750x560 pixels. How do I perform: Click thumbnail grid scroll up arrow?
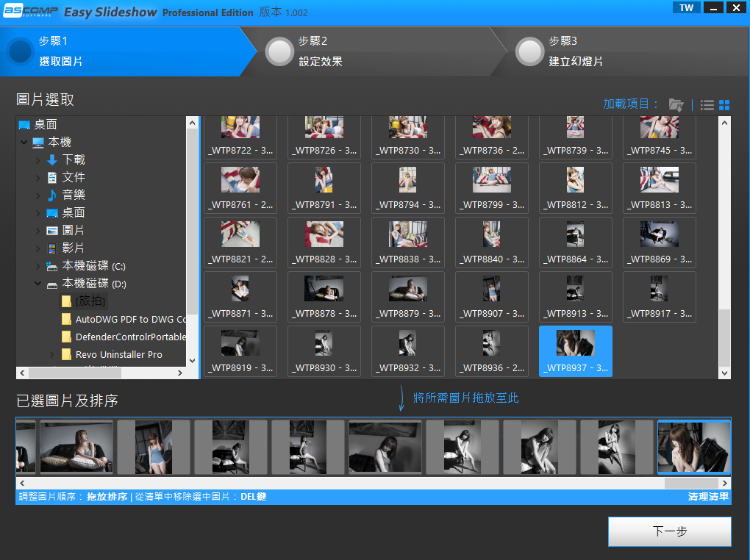click(x=724, y=123)
